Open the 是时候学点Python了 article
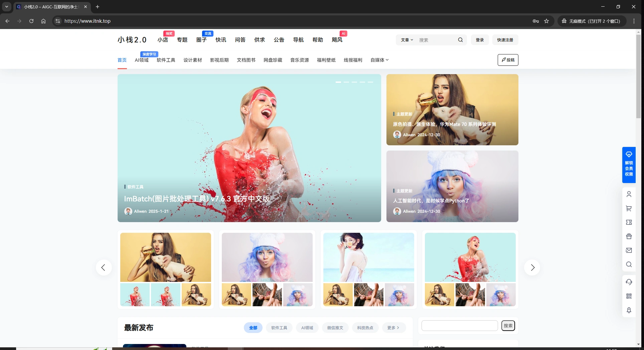This screenshot has height=350, width=644. pos(431,201)
